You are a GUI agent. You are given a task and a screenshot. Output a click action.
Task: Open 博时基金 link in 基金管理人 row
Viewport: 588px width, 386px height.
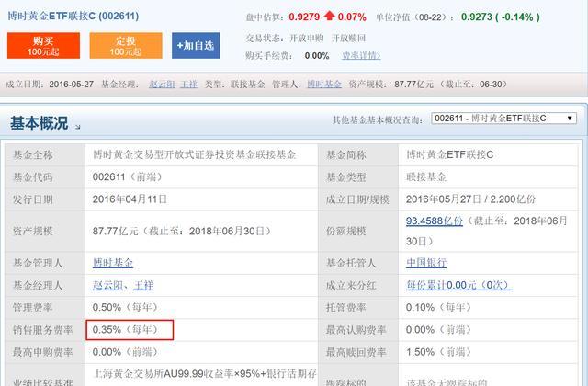113,263
